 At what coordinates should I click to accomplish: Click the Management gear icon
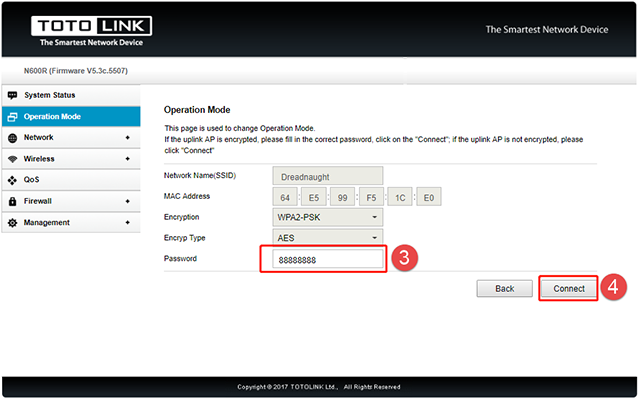pos(13,223)
